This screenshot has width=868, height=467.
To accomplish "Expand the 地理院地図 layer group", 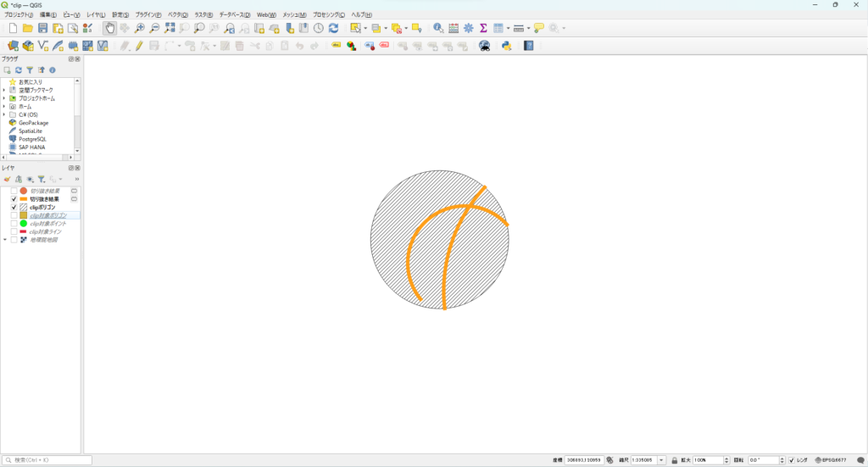I will pos(4,240).
